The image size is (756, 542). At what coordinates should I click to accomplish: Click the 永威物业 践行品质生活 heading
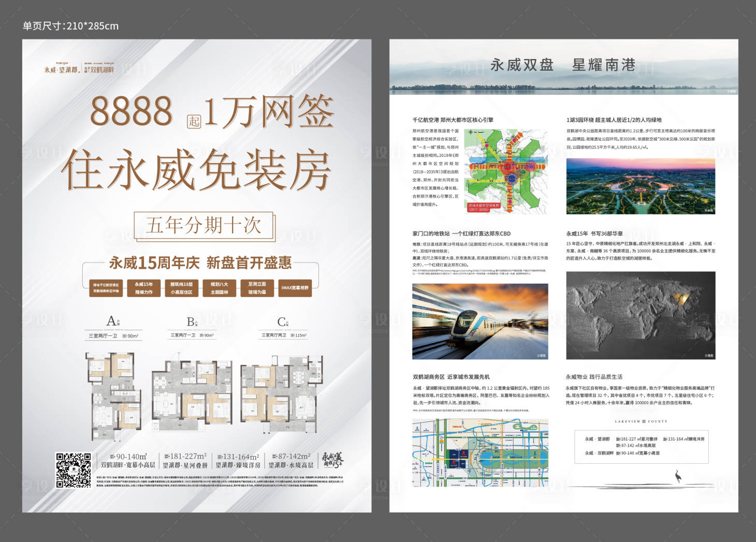pyautogui.click(x=594, y=377)
